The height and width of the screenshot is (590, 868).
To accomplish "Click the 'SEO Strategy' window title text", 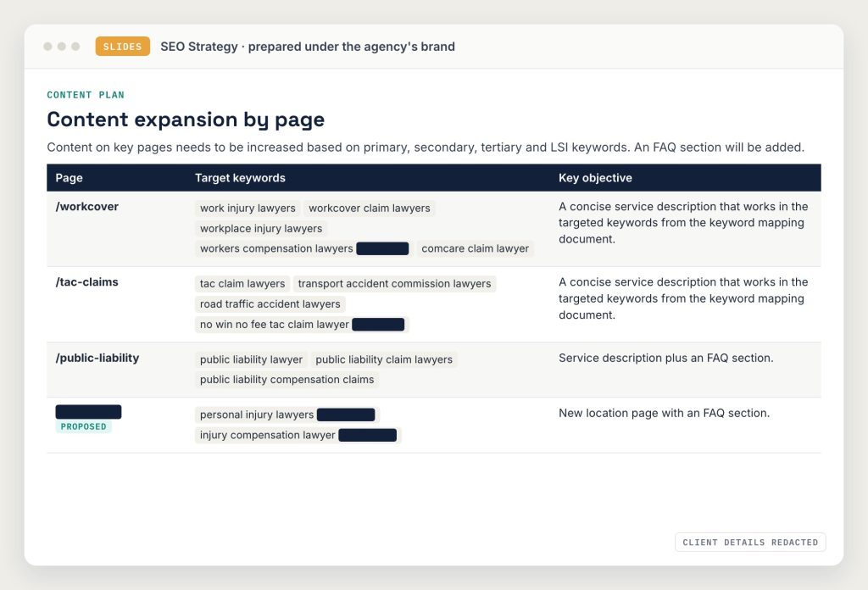I will [x=307, y=47].
